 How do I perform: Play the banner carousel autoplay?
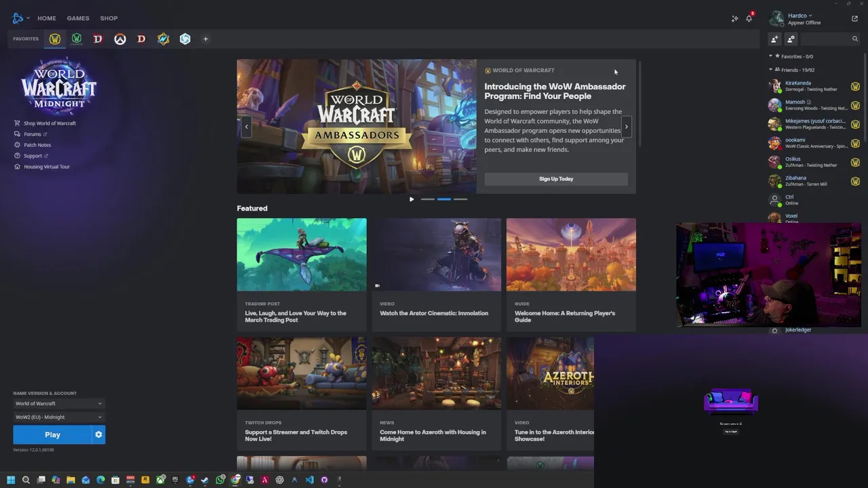(x=412, y=199)
